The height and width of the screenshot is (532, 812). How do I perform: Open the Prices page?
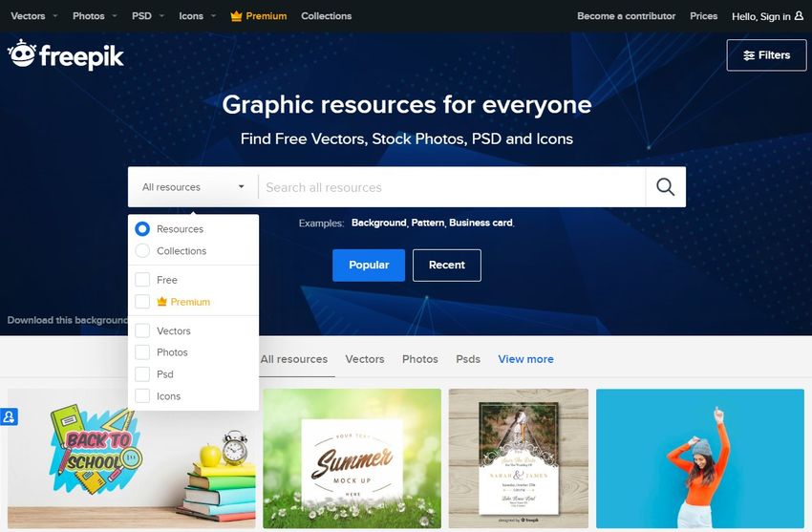(x=704, y=16)
